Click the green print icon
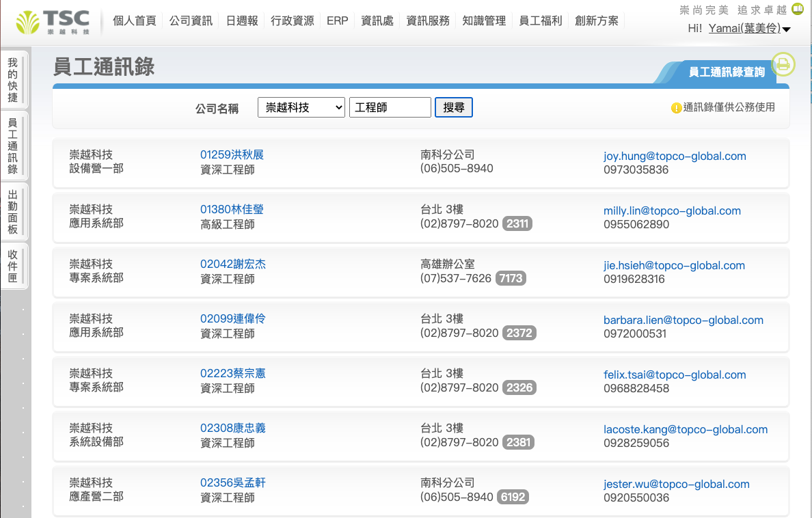This screenshot has height=518, width=812. click(783, 64)
